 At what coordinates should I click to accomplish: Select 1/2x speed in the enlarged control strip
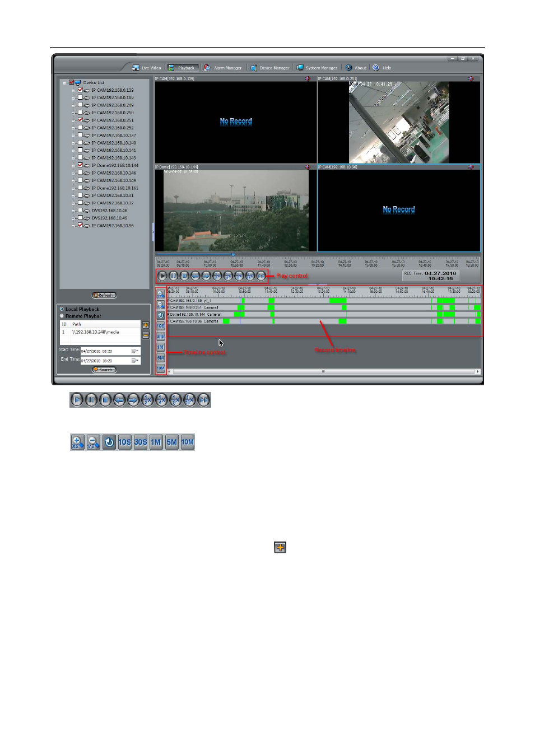147,400
